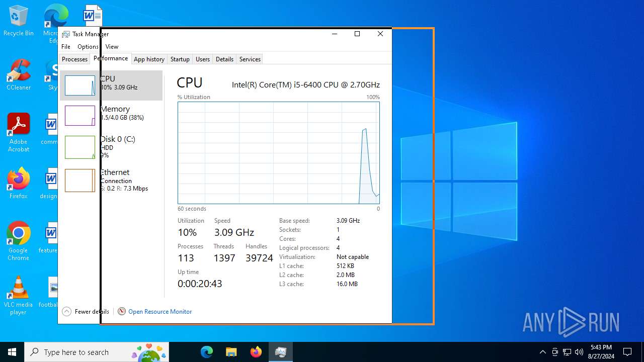Click the CPU utilization graph

[279, 153]
